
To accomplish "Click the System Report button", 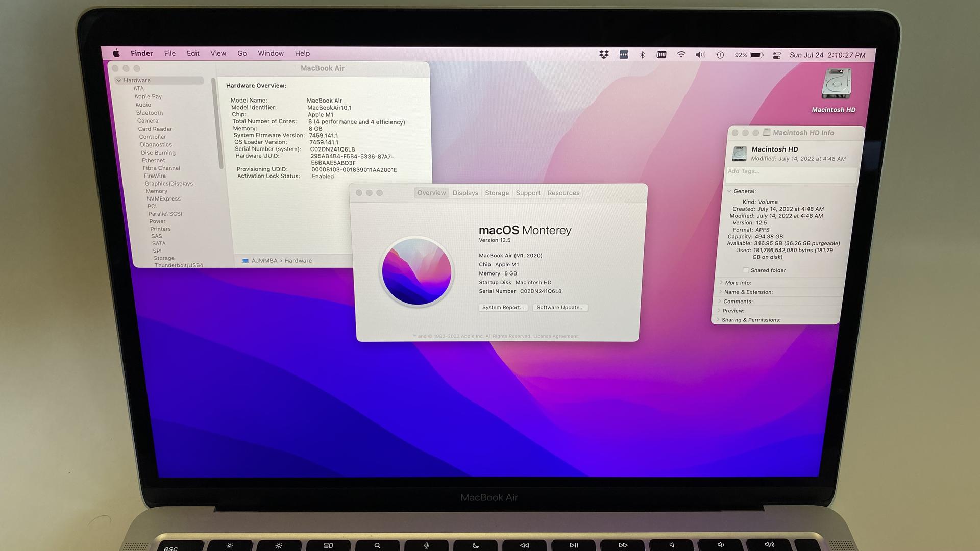I will pyautogui.click(x=503, y=307).
